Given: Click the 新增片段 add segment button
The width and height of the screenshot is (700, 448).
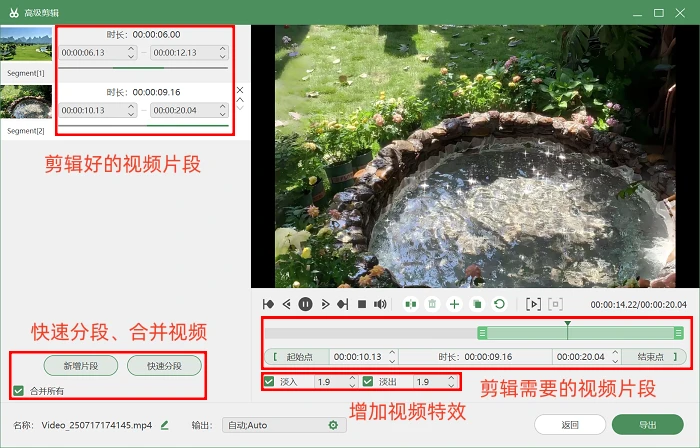Looking at the screenshot, I should click(x=81, y=366).
